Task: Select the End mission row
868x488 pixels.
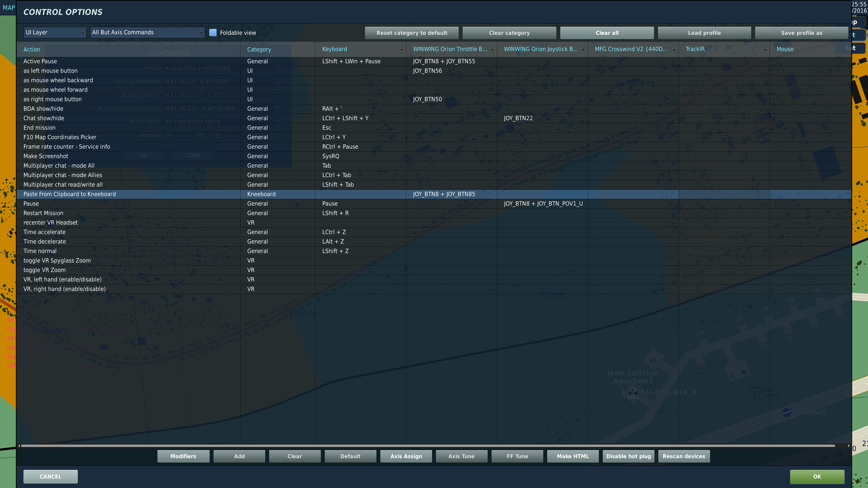Action: [x=434, y=128]
